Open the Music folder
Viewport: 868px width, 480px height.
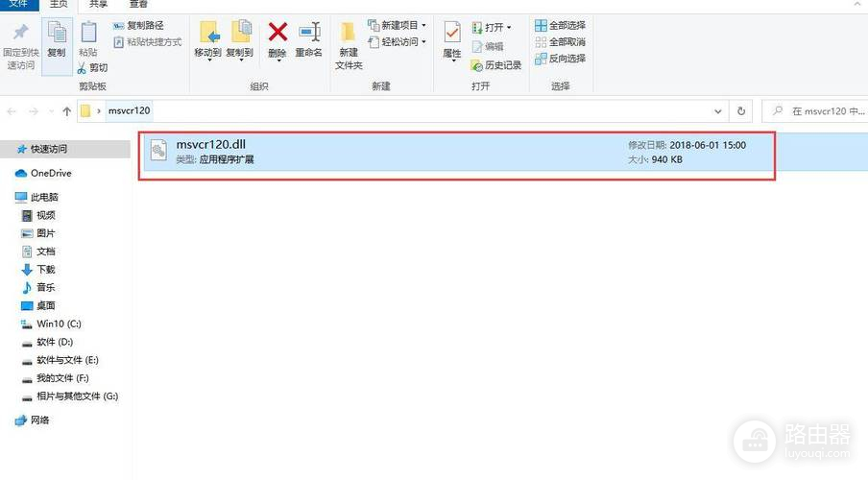tap(38, 287)
